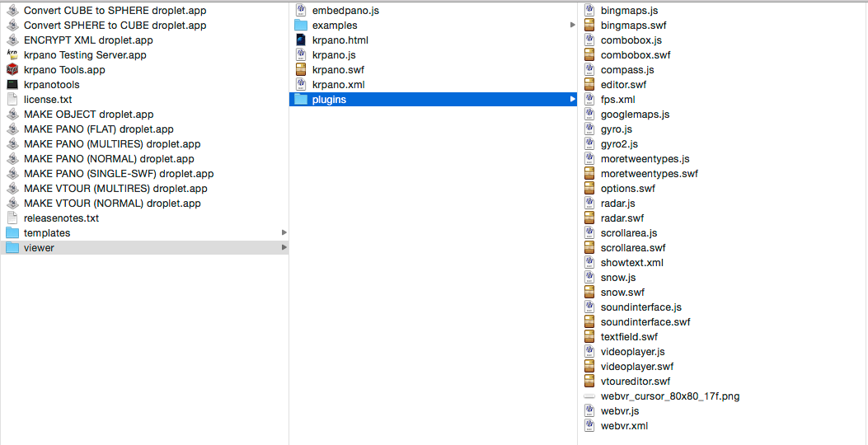
Task: Select the moretweentypes.js file
Action: coord(645,159)
